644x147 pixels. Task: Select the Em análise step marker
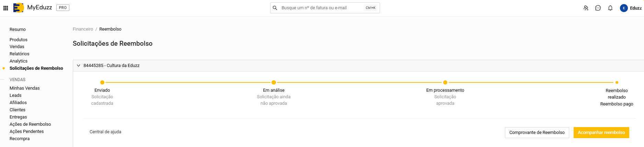274,82
